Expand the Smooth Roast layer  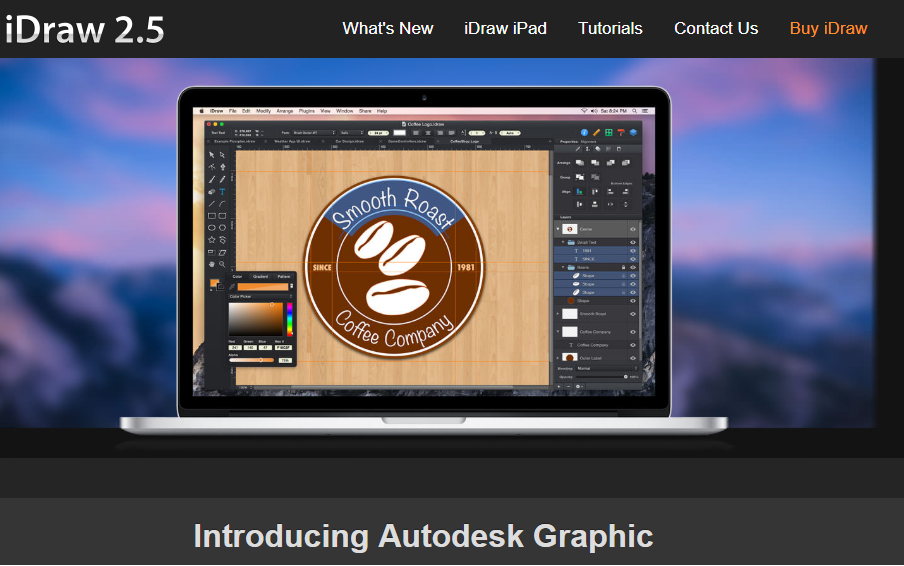558,314
